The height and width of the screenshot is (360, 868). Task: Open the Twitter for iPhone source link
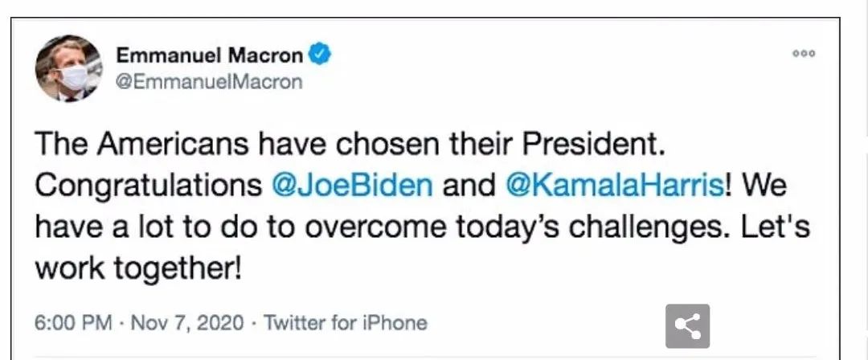tap(346, 323)
